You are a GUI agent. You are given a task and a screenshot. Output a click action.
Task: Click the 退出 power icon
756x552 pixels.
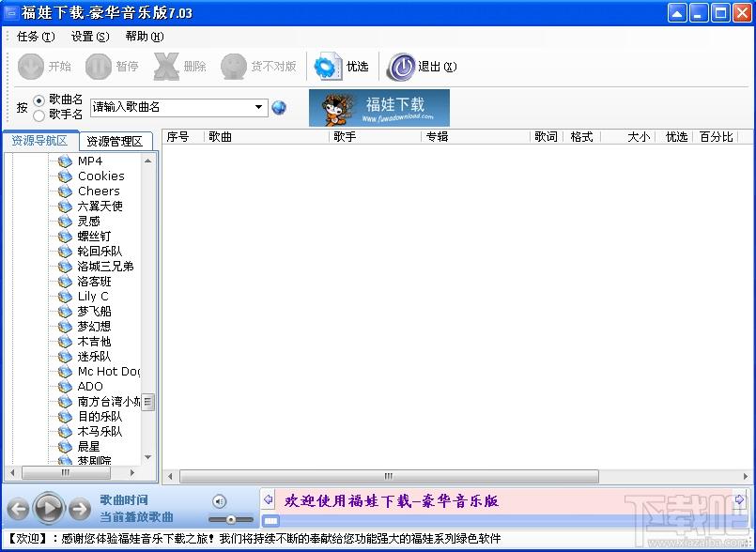pos(401,67)
